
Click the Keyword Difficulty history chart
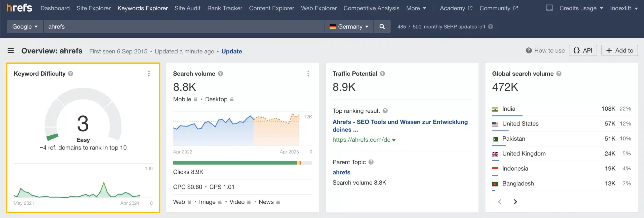77,189
